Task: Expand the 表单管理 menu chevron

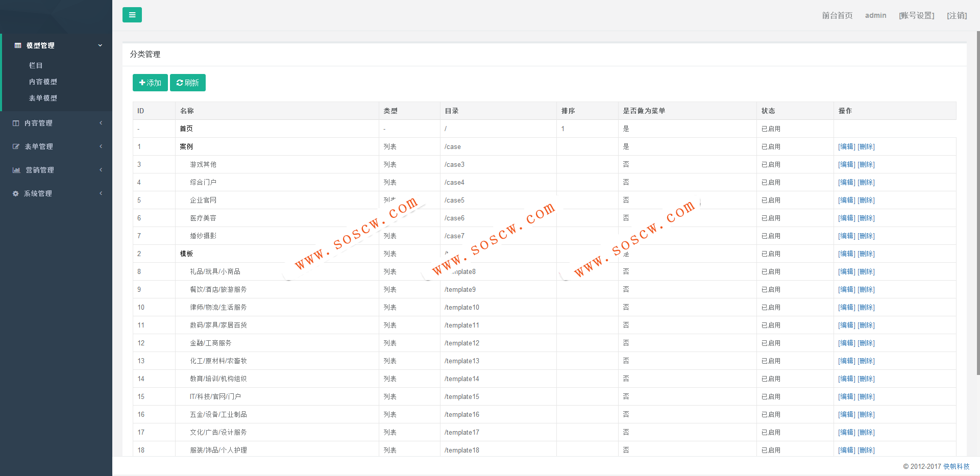Action: pos(101,146)
